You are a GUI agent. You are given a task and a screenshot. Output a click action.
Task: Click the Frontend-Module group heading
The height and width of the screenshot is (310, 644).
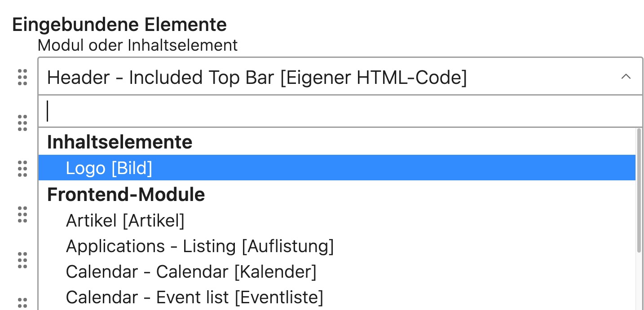point(126,194)
